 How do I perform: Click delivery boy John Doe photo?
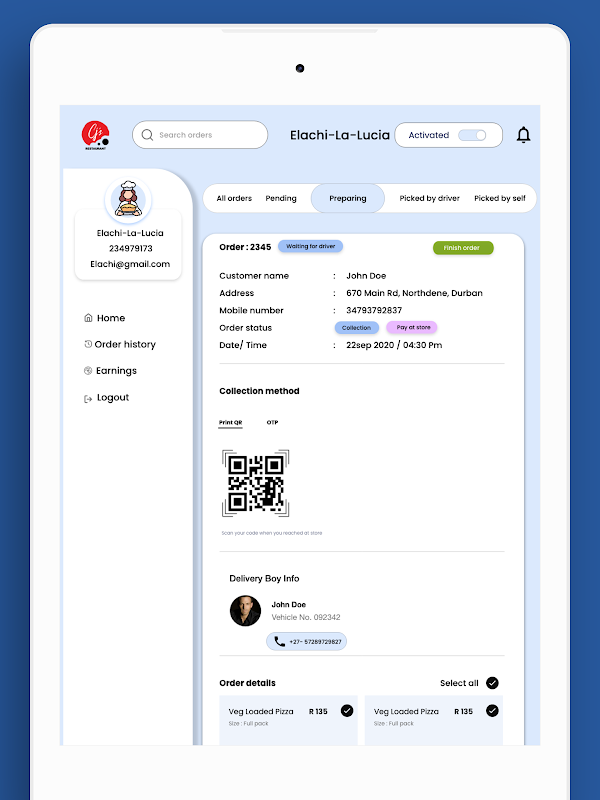[245, 611]
